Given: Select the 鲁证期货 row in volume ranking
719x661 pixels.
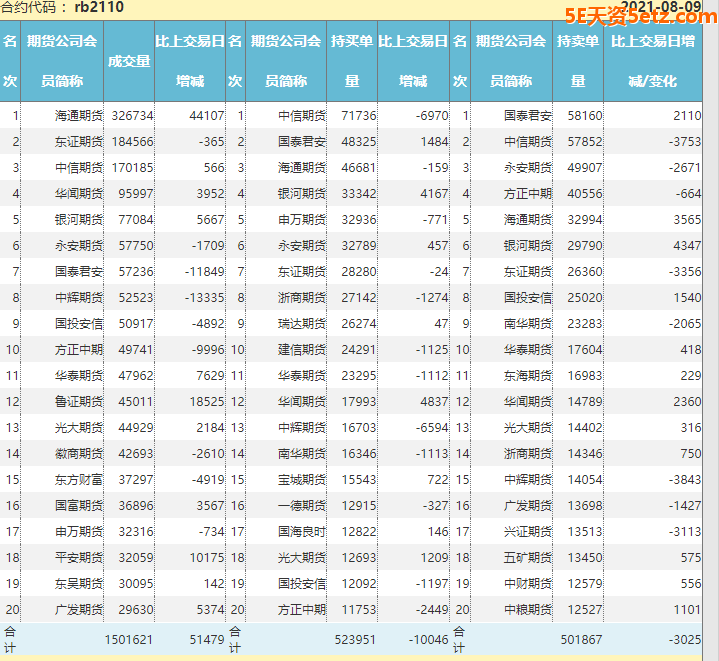Looking at the screenshot, I should [x=79, y=402].
